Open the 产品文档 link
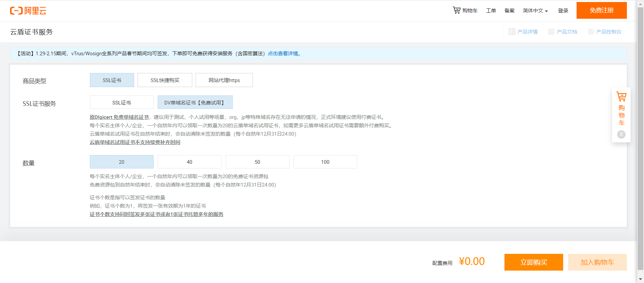Screen dimensions: 644x283 click(x=563, y=31)
